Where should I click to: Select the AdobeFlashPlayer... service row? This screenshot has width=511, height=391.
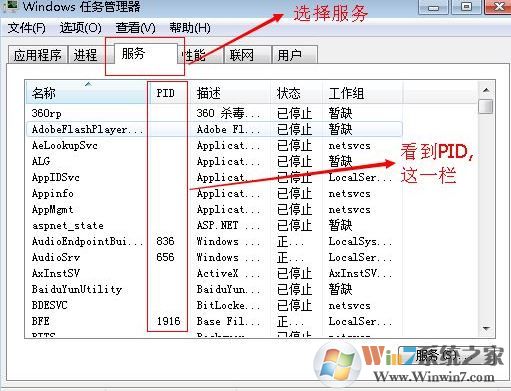coord(214,129)
